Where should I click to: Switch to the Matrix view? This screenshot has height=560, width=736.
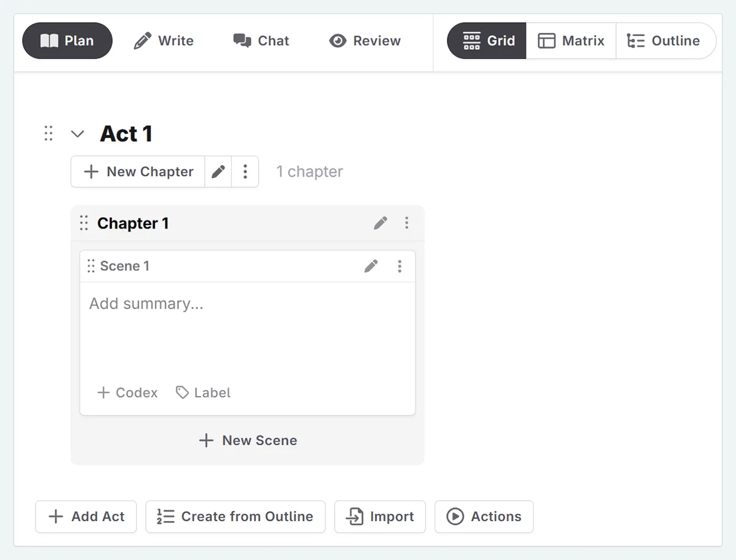click(x=571, y=41)
